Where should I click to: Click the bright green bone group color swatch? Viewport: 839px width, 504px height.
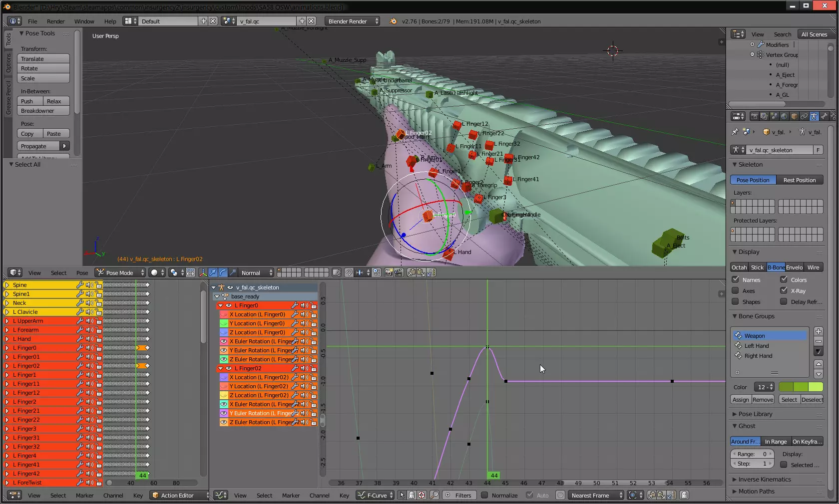816,387
